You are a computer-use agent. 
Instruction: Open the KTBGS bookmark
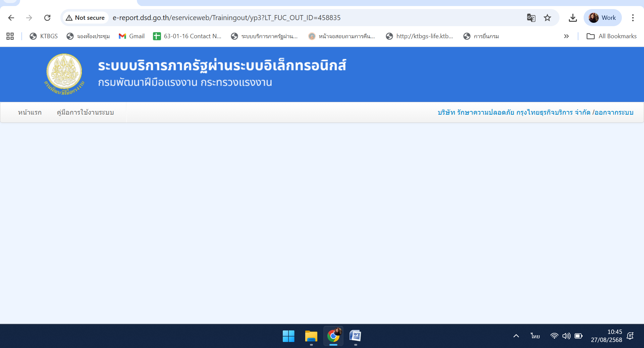(44, 36)
